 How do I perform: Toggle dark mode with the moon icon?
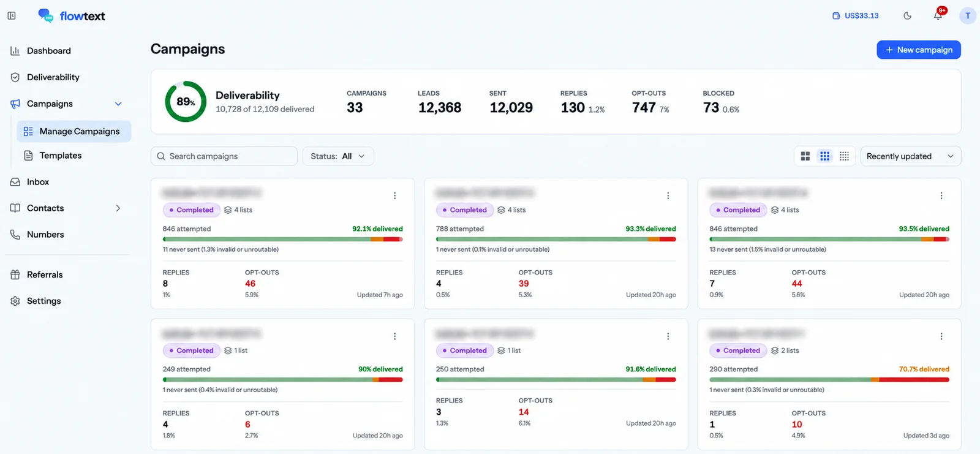[908, 16]
